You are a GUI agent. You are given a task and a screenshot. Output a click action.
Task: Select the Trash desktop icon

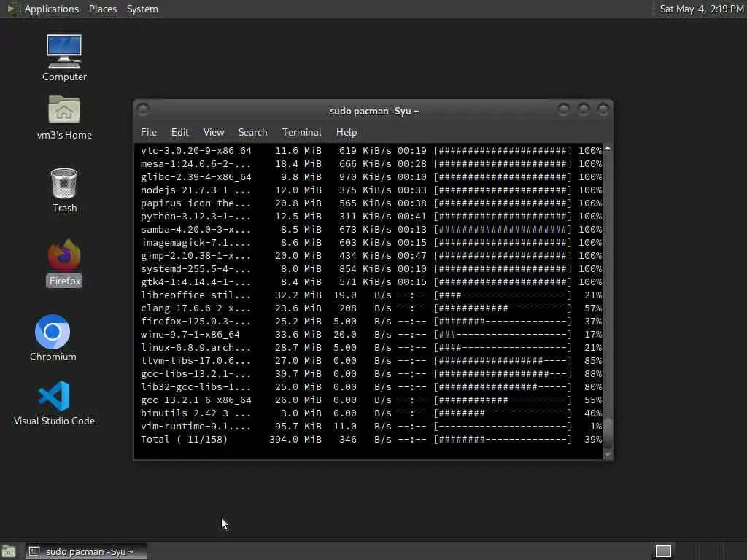coord(64,190)
